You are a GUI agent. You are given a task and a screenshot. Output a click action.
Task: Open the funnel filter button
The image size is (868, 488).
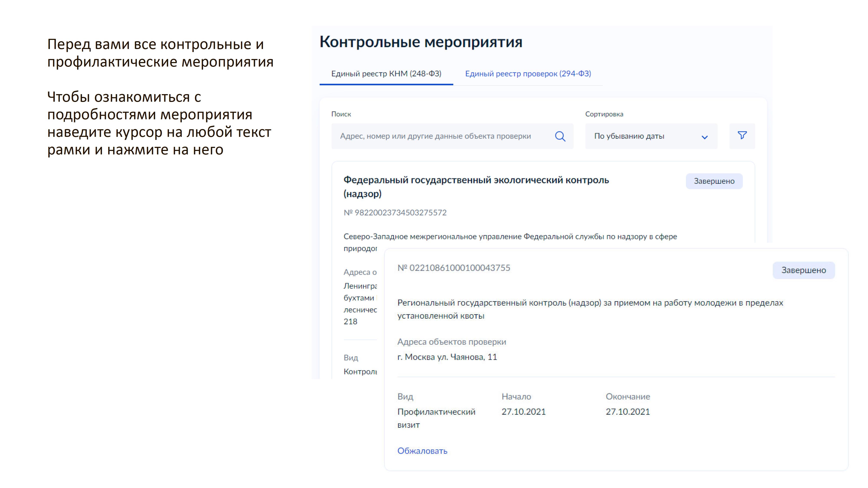(742, 136)
